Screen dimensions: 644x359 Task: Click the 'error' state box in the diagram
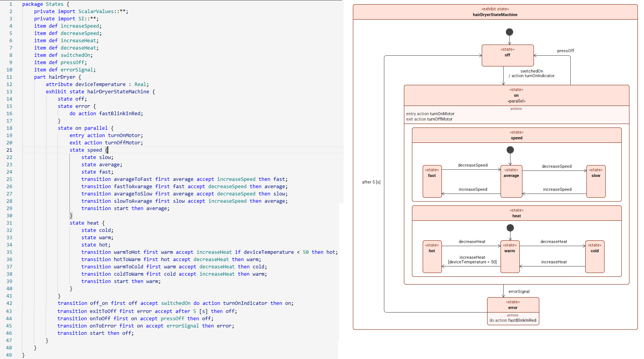pos(513,311)
